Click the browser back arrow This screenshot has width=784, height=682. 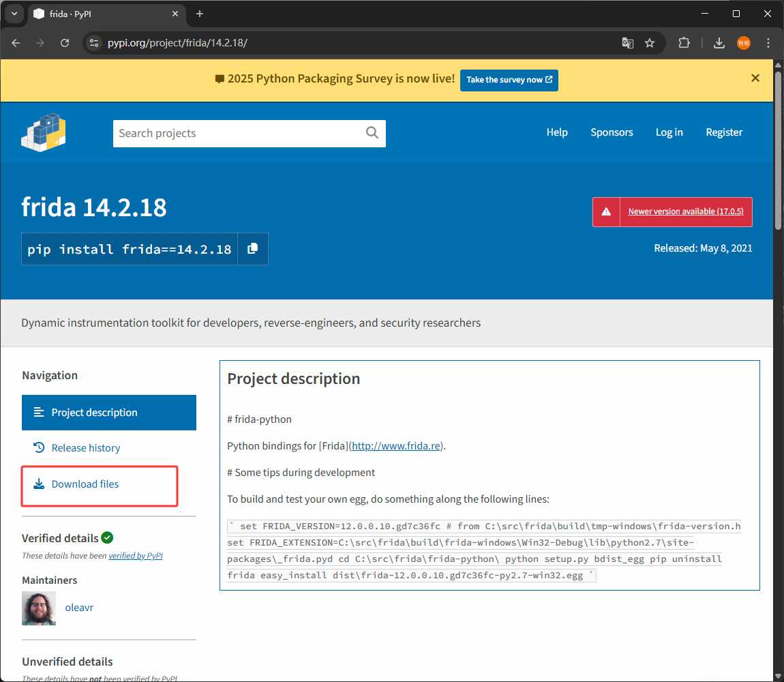click(16, 43)
